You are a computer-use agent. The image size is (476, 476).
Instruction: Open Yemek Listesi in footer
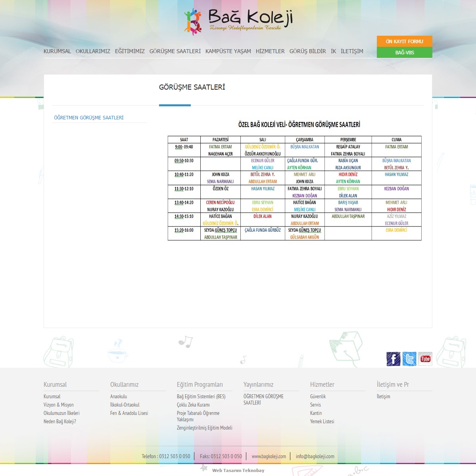[x=322, y=421]
